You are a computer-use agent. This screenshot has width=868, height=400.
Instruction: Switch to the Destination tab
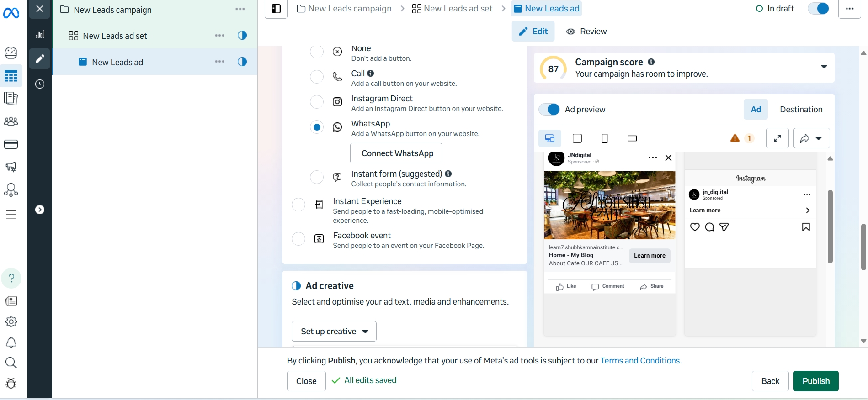pos(801,110)
